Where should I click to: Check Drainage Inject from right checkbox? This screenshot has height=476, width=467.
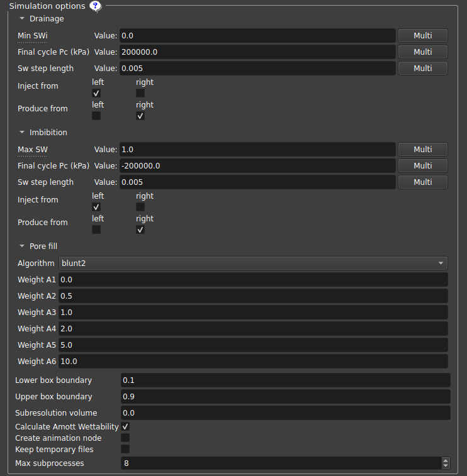pyautogui.click(x=140, y=93)
